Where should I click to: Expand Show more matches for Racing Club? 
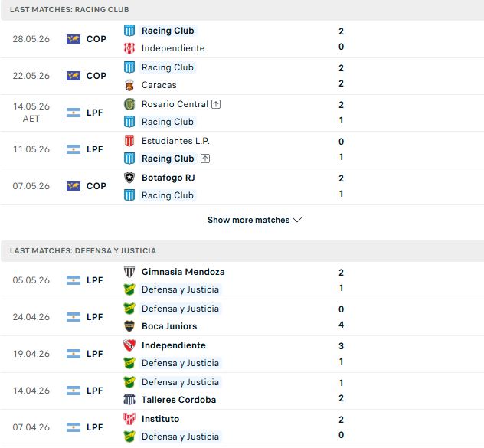(x=248, y=220)
